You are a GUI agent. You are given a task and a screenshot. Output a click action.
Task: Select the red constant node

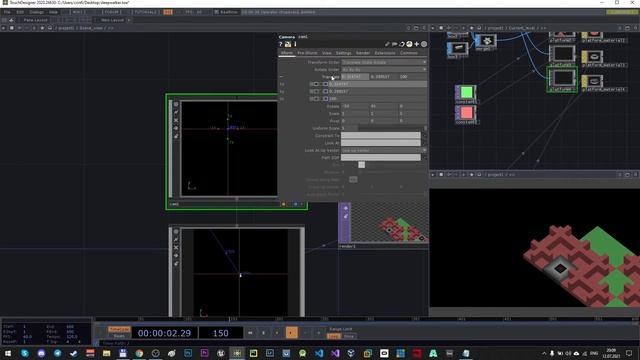click(x=466, y=113)
